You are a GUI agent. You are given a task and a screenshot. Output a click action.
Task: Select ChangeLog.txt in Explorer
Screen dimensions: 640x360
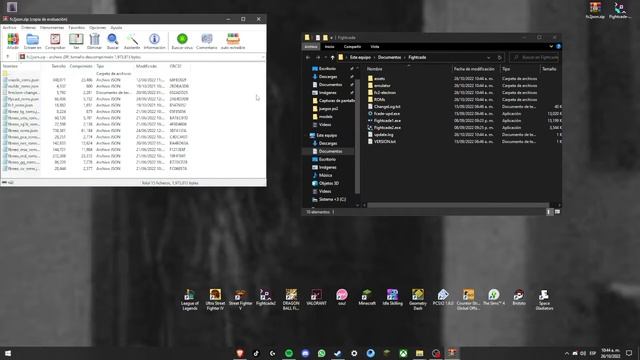(387, 107)
